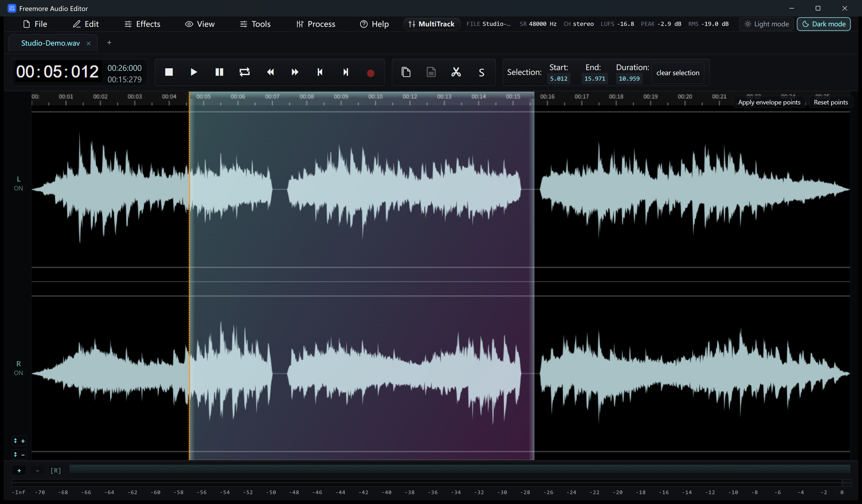Toggle the R channel ON

[x=19, y=368]
